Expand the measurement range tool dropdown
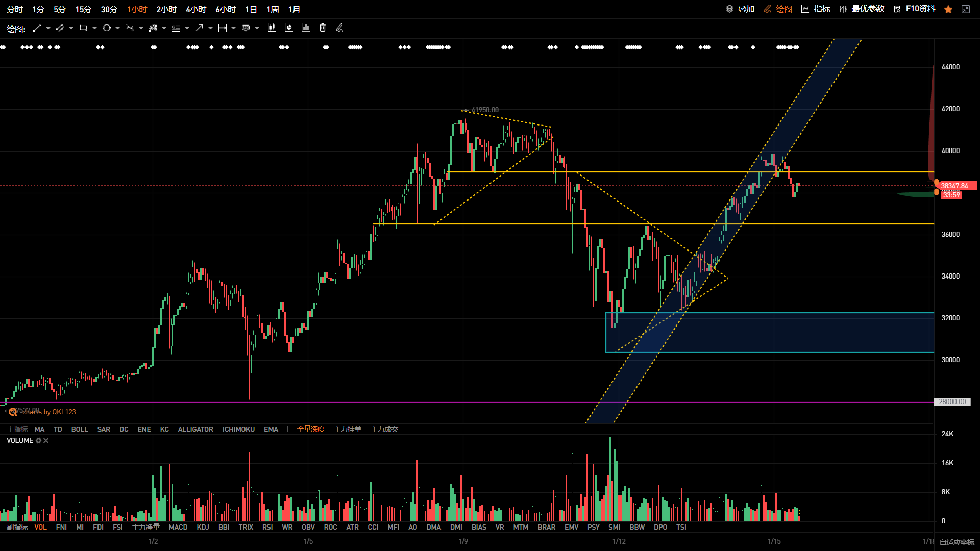The image size is (980, 551). [x=233, y=28]
